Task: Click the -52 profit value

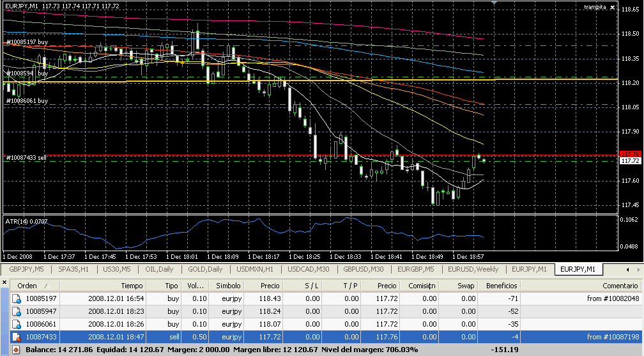Action: [512, 311]
